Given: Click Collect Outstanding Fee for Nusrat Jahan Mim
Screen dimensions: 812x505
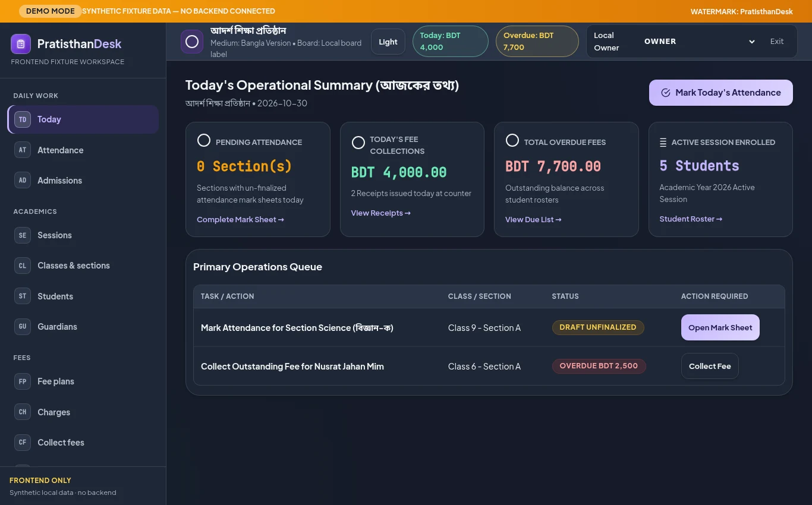Looking at the screenshot, I should pyautogui.click(x=292, y=367).
